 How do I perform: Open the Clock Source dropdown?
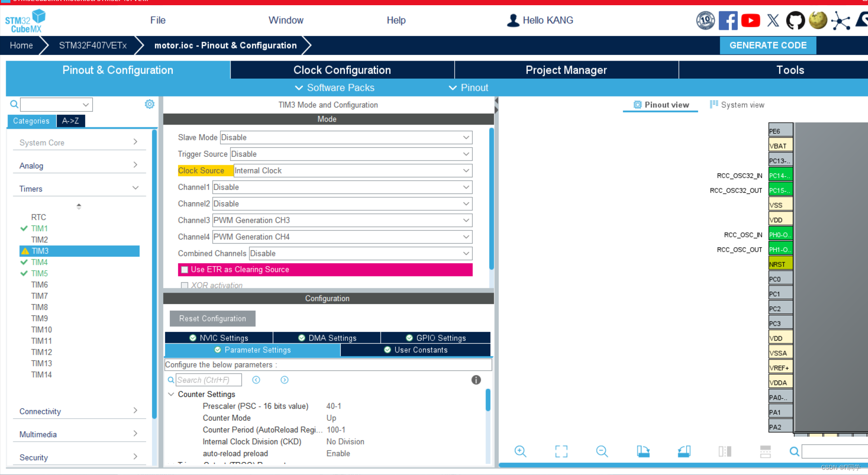[353, 170]
